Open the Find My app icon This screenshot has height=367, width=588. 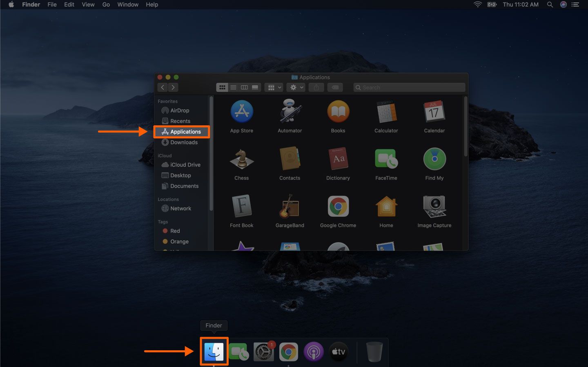point(434,159)
